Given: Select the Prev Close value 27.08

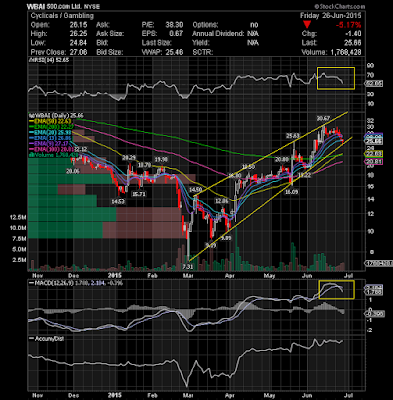Looking at the screenshot, I should pyautogui.click(x=78, y=52).
